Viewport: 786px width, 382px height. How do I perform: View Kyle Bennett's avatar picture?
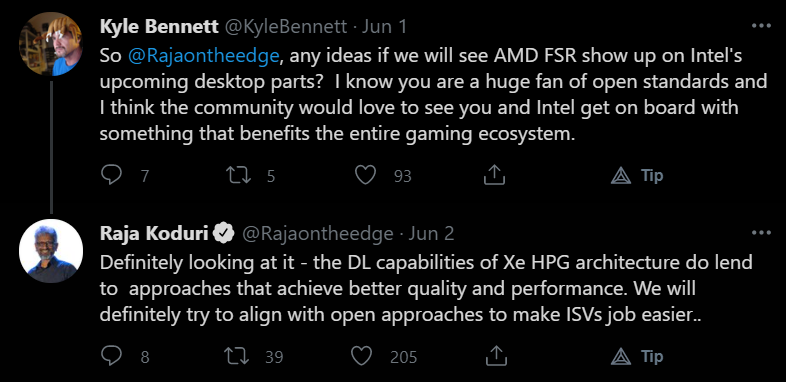point(51,44)
